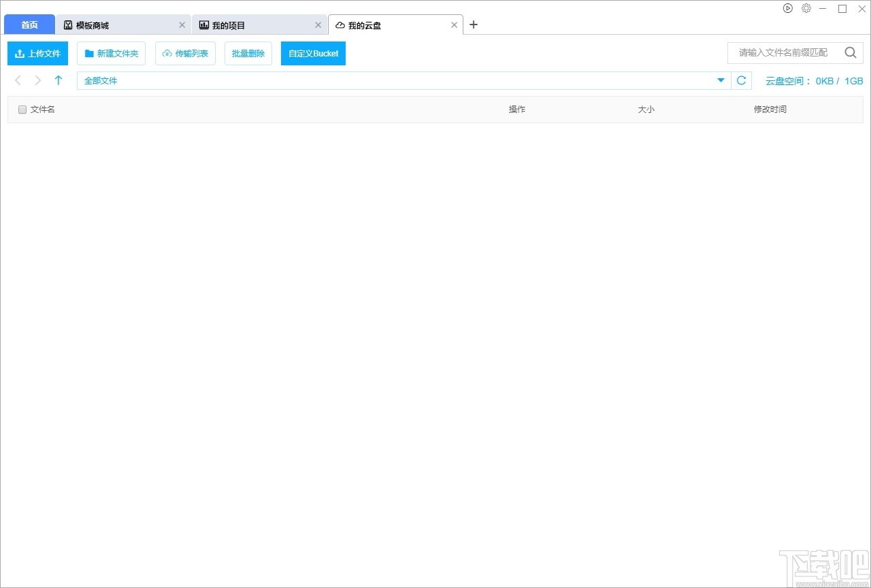Viewport: 871px width, 588px height.
Task: Click the 操作 column header
Action: 517,110
